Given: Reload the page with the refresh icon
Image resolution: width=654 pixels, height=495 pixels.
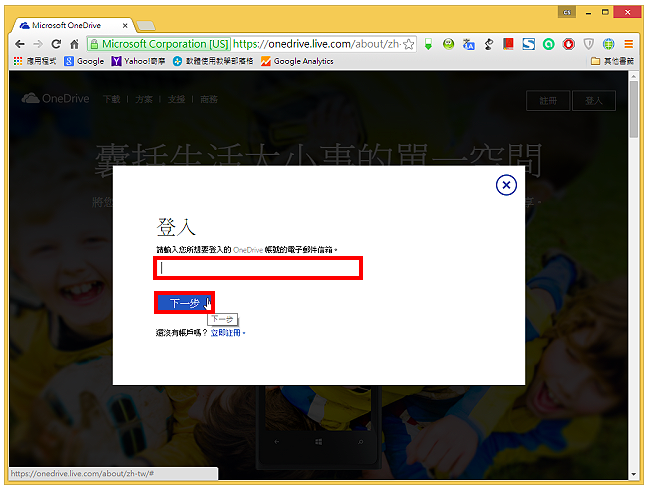Looking at the screenshot, I should tap(56, 44).
